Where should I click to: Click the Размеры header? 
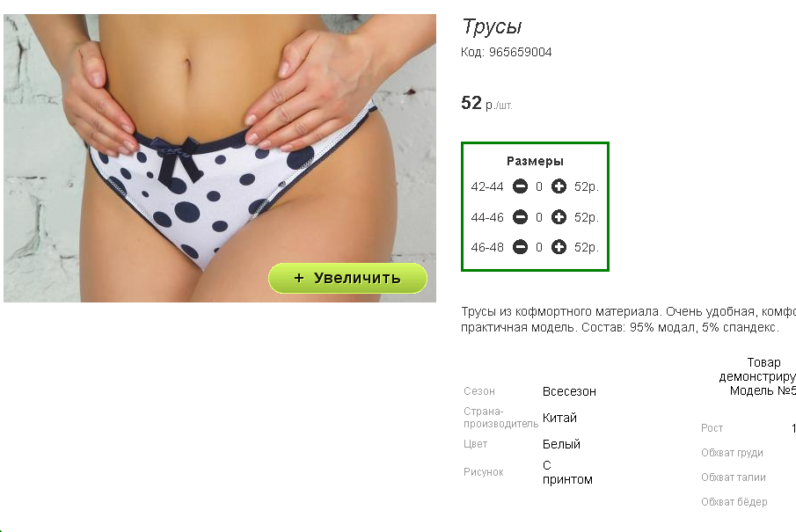pos(535,162)
